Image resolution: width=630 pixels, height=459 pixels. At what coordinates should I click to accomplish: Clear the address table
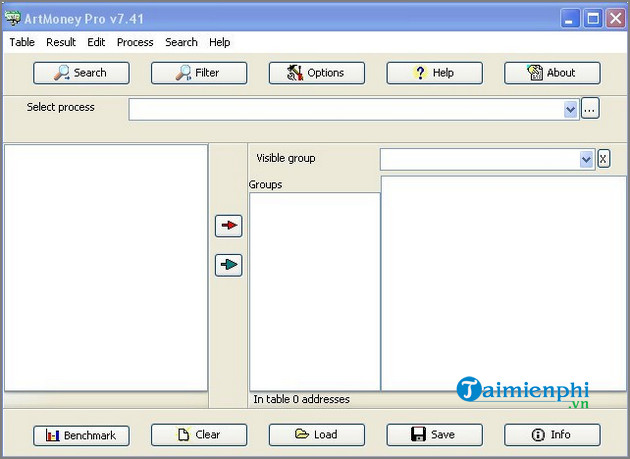point(199,434)
